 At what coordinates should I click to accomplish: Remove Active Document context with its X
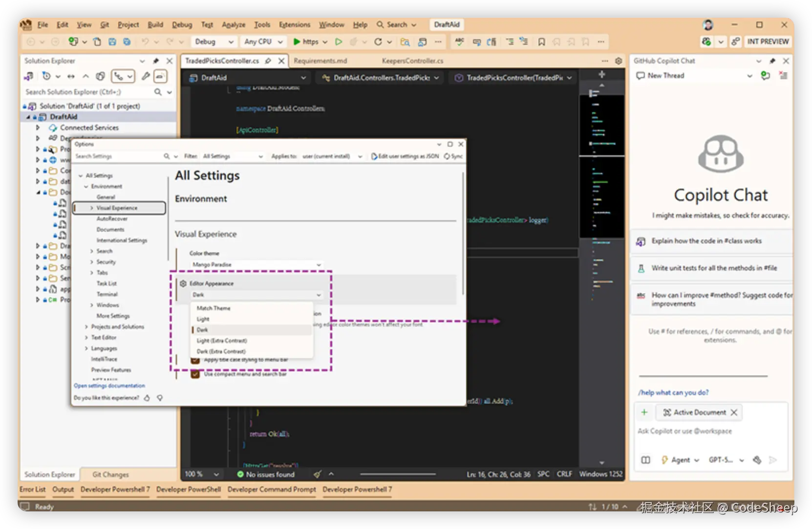(x=734, y=413)
